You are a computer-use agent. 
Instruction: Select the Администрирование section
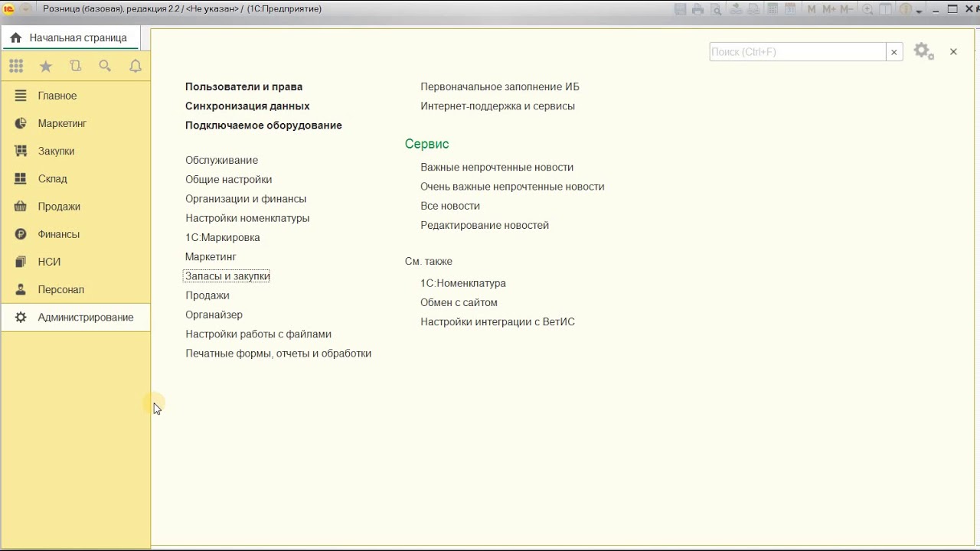pos(76,317)
